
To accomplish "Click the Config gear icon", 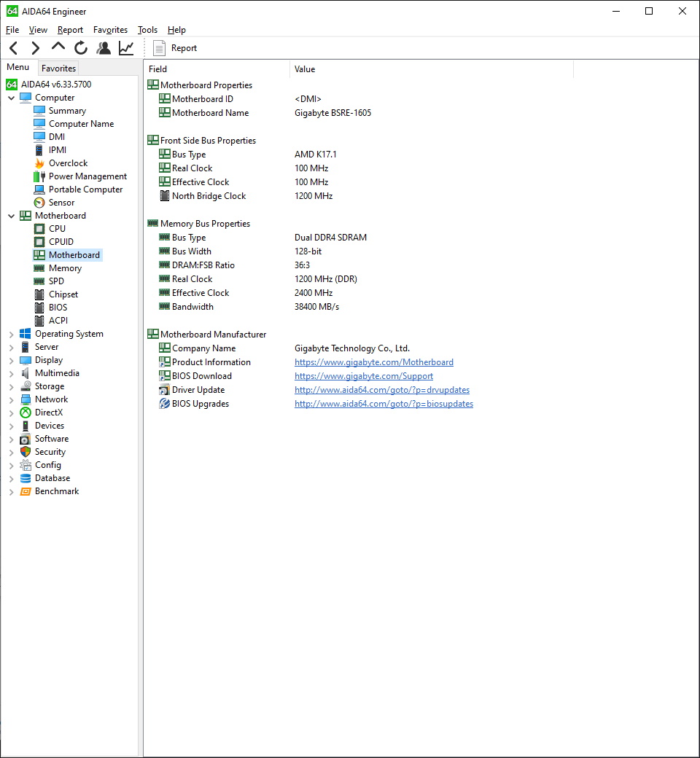I will pyautogui.click(x=25, y=465).
